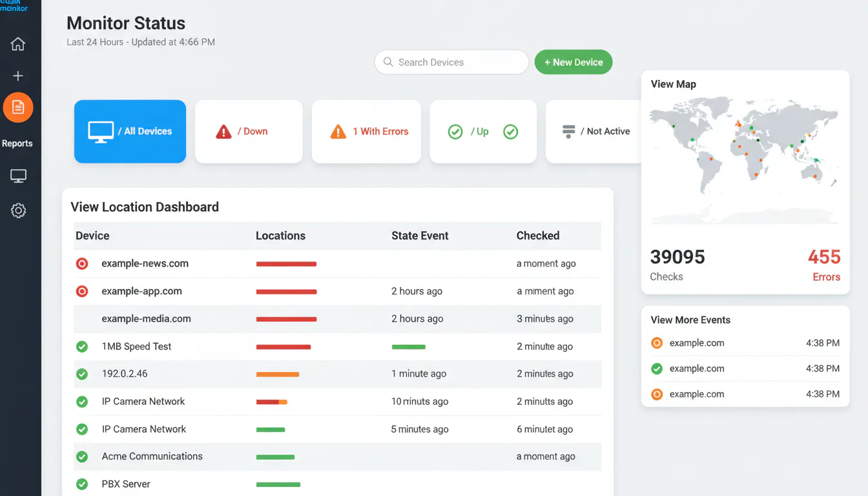Click the green check icon beside 192.0.2.46
Screen dimensions: 868x496
click(x=82, y=374)
